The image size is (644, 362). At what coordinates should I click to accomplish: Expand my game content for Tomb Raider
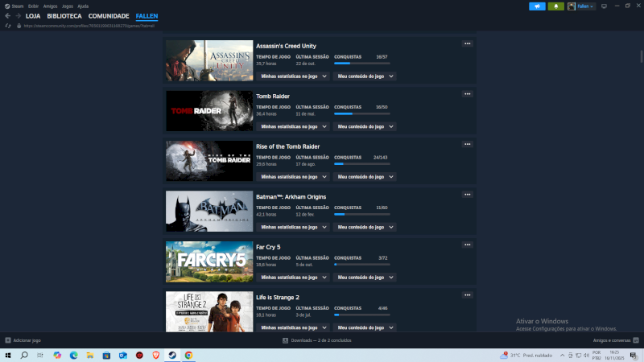pos(365,126)
